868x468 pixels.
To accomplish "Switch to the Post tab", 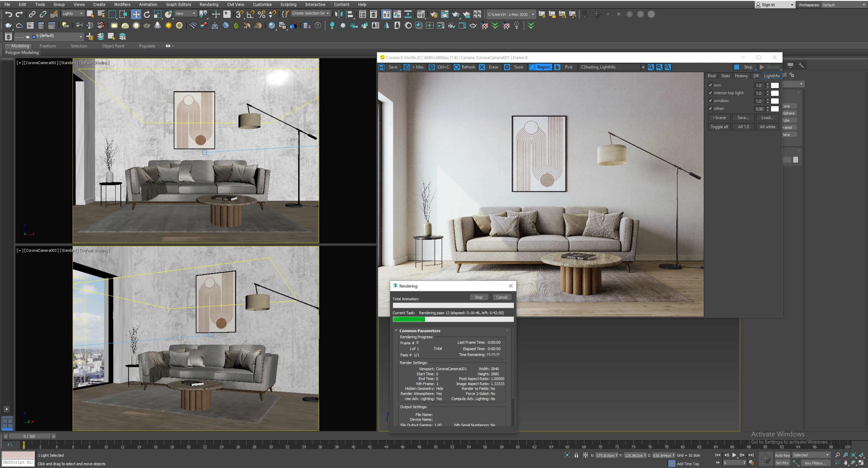I will coord(711,76).
